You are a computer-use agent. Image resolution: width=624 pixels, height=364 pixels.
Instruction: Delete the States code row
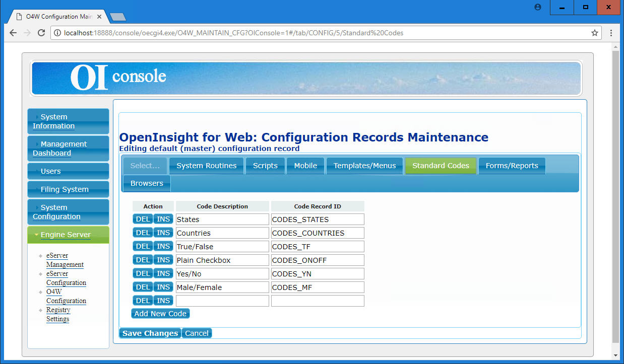(x=143, y=219)
